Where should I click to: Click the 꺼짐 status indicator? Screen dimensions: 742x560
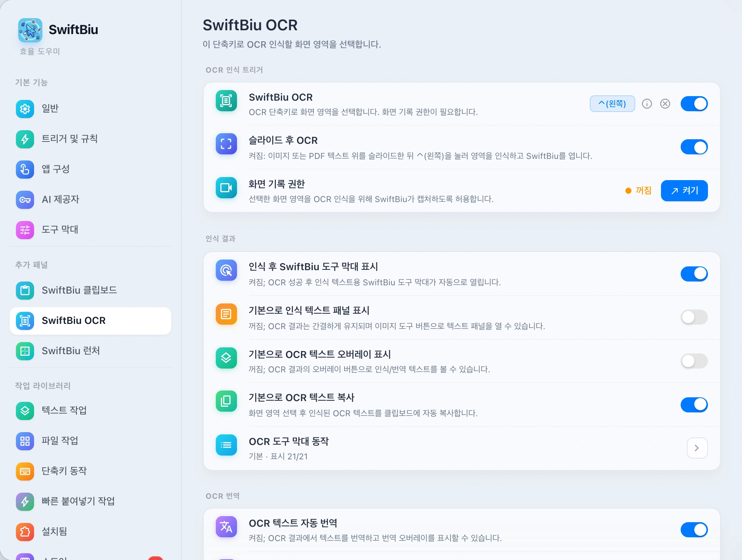(639, 190)
